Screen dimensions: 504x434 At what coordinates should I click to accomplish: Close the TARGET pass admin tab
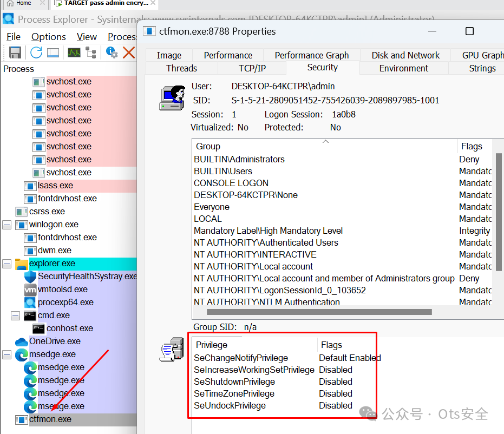coord(153,3)
